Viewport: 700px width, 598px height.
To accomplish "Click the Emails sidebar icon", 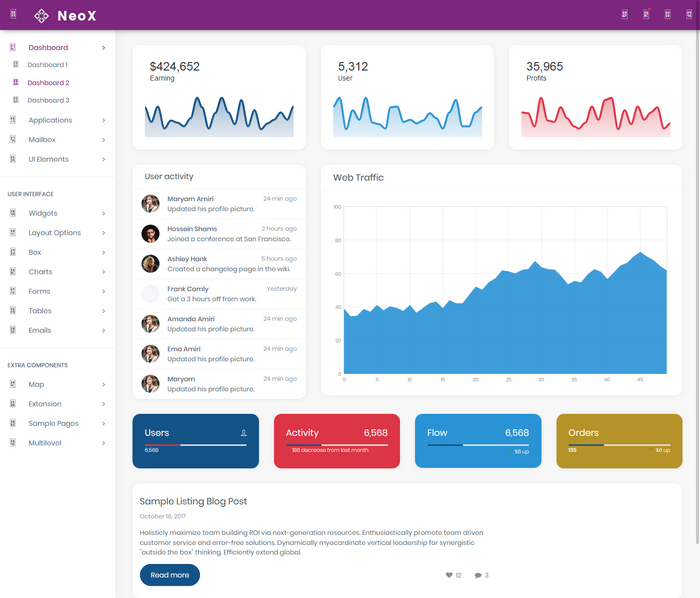I will pyautogui.click(x=13, y=330).
